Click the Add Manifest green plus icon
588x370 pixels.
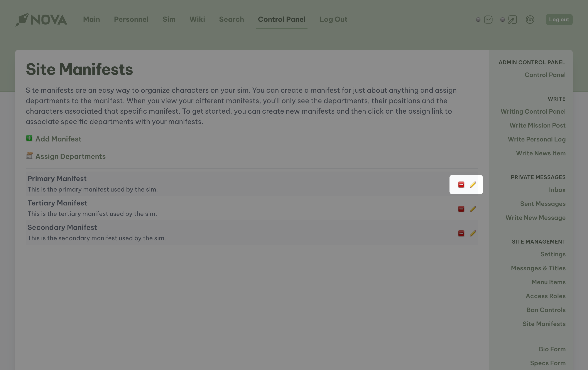[29, 138]
